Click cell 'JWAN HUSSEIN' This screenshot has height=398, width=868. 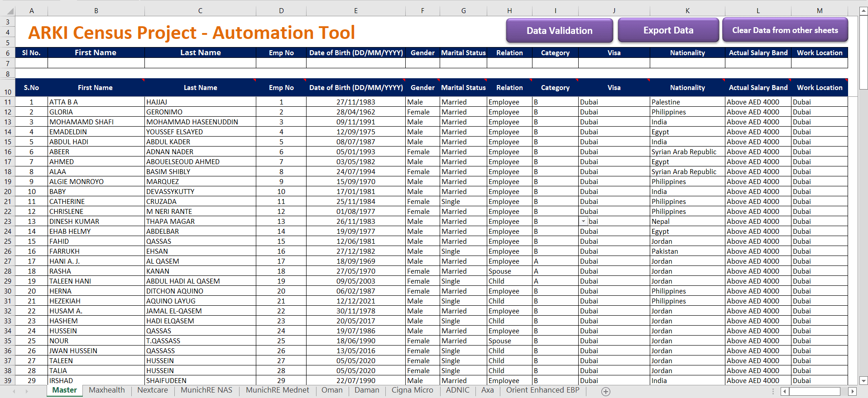point(96,351)
